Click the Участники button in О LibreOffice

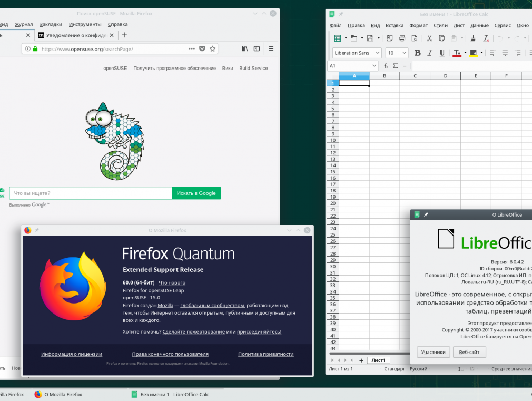[434, 352]
